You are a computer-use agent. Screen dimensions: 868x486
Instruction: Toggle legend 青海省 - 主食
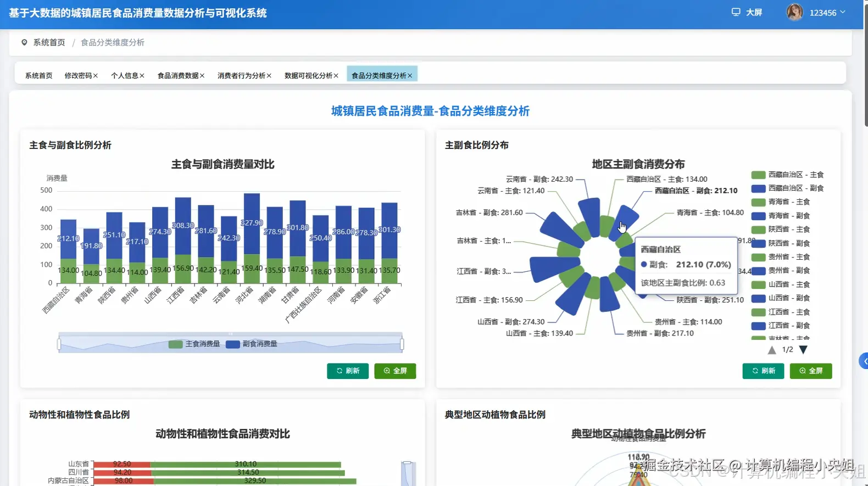[x=781, y=202]
